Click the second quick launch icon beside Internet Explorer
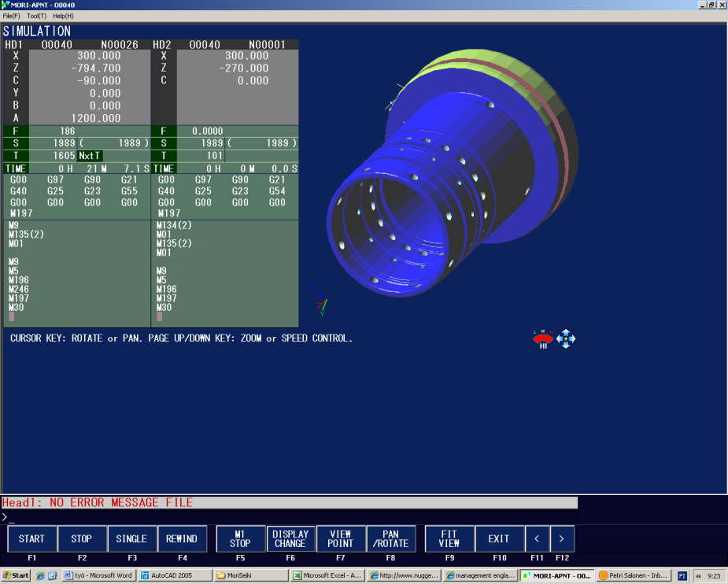The height and width of the screenshot is (584, 728). point(53,575)
